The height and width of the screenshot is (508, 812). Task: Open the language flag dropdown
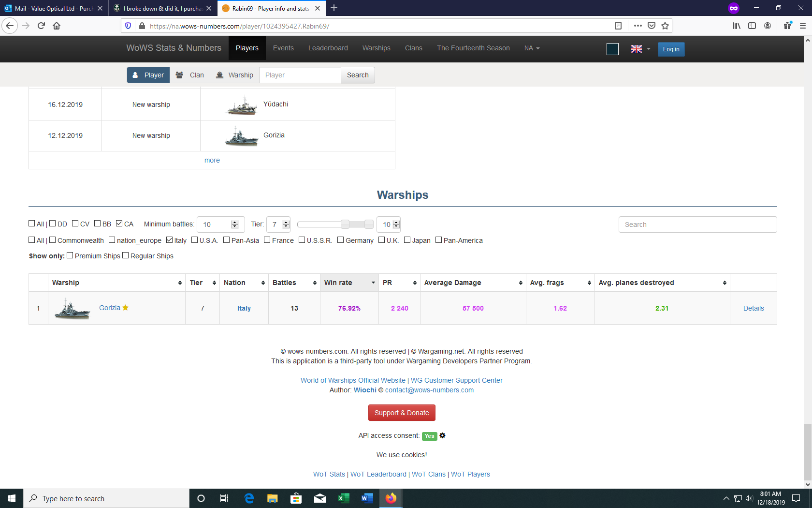pos(640,49)
